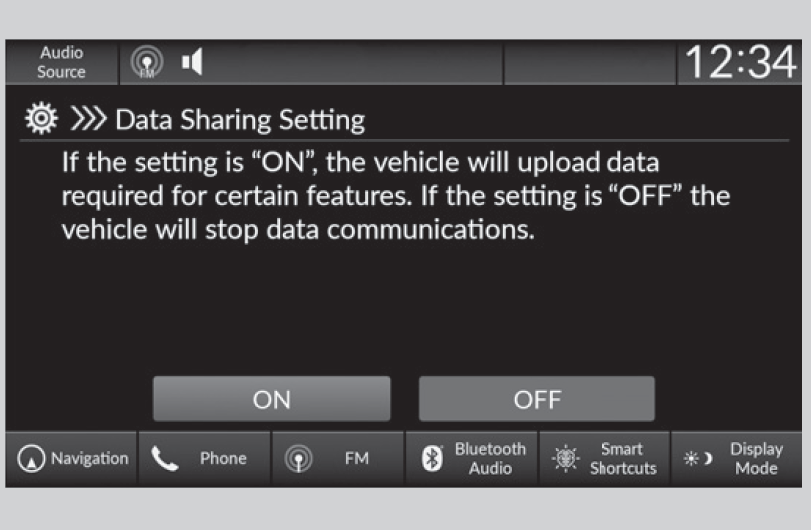Image resolution: width=811 pixels, height=530 pixels.
Task: Select the Data Sharing Setting title text
Action: point(240,121)
